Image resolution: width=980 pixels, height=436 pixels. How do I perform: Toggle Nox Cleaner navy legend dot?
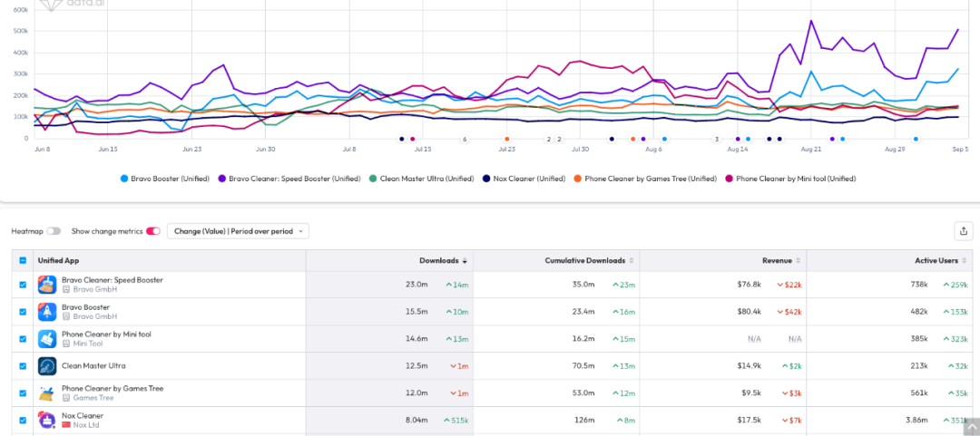(x=486, y=179)
